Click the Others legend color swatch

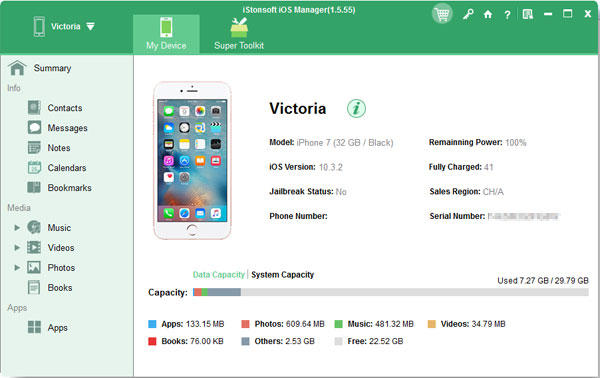pyautogui.click(x=245, y=341)
